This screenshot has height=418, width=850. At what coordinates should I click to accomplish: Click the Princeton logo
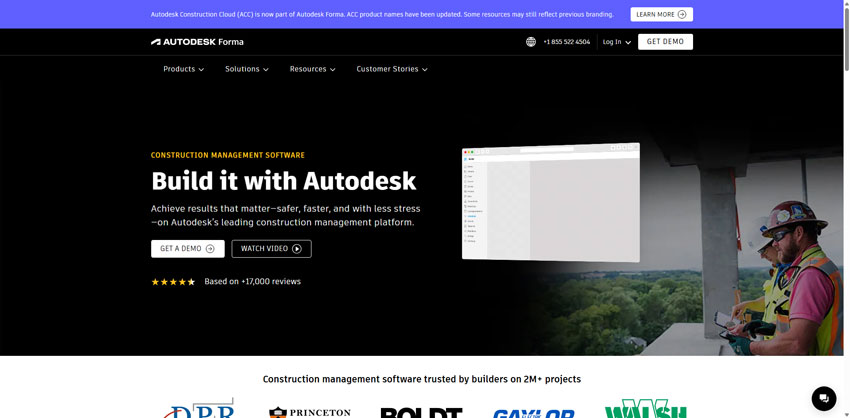click(310, 412)
